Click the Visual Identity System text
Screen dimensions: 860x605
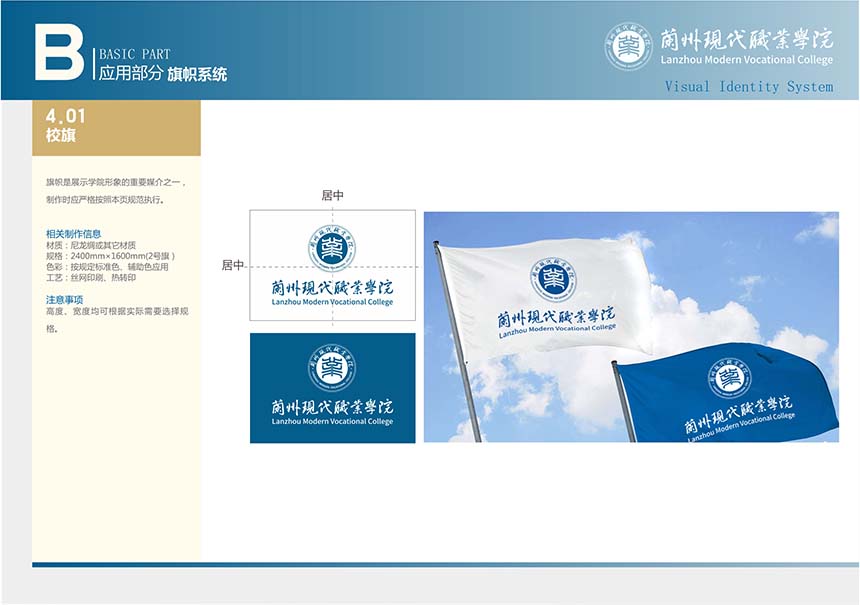748,87
